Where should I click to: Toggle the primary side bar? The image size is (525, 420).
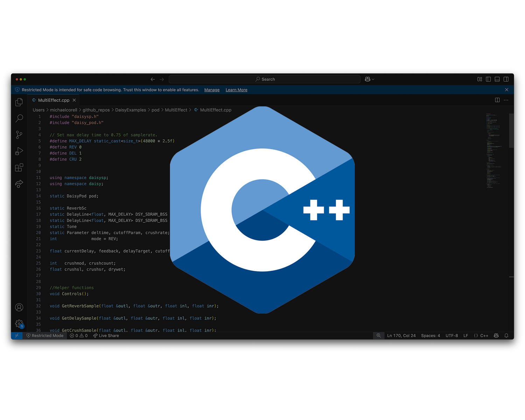(x=489, y=79)
